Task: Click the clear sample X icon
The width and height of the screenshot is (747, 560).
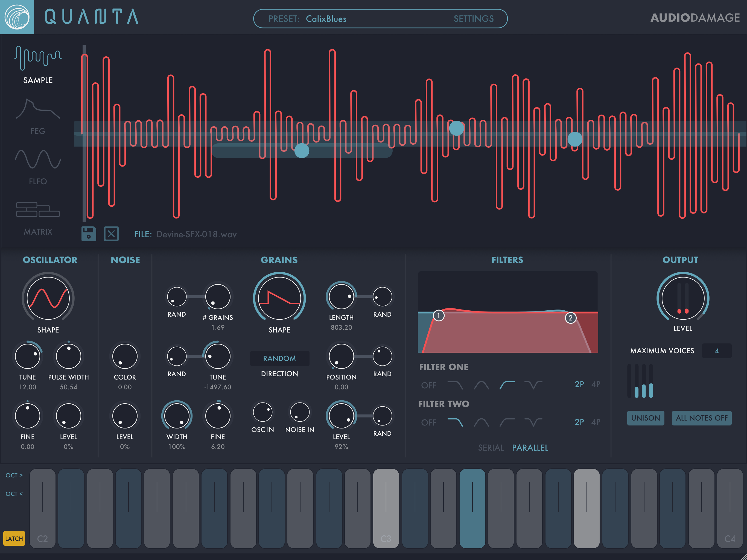Action: (111, 234)
